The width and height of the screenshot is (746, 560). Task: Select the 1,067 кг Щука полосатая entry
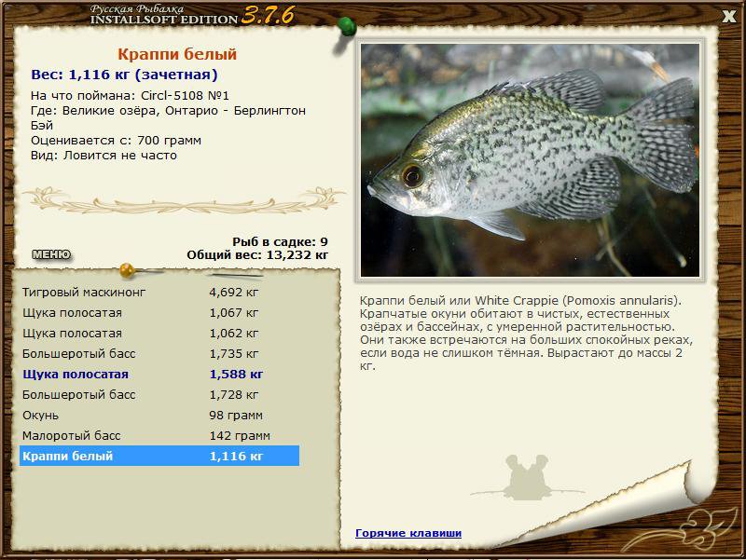point(159,312)
